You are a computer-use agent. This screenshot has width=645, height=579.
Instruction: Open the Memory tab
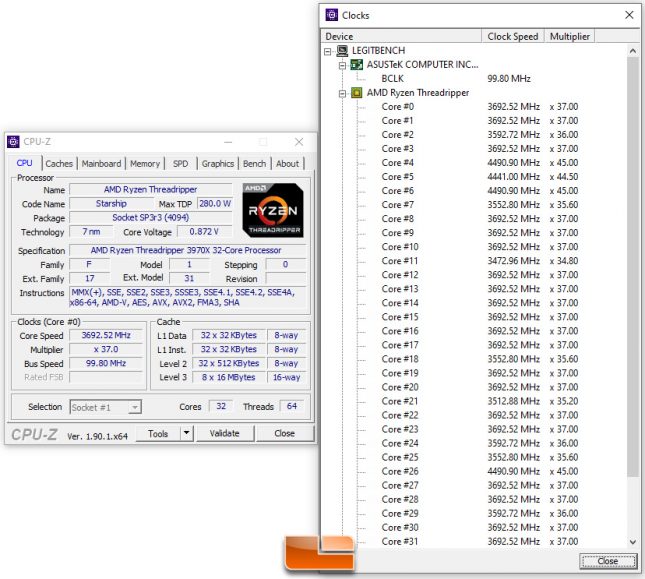[145, 164]
